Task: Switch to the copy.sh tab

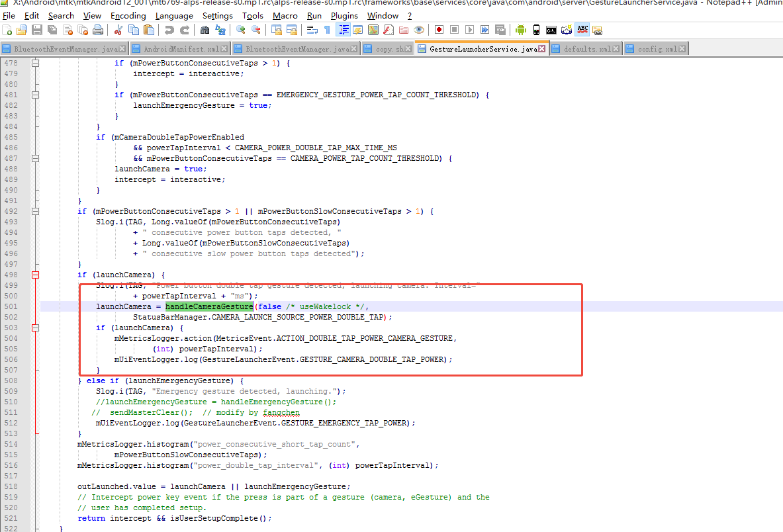Action: (x=387, y=49)
